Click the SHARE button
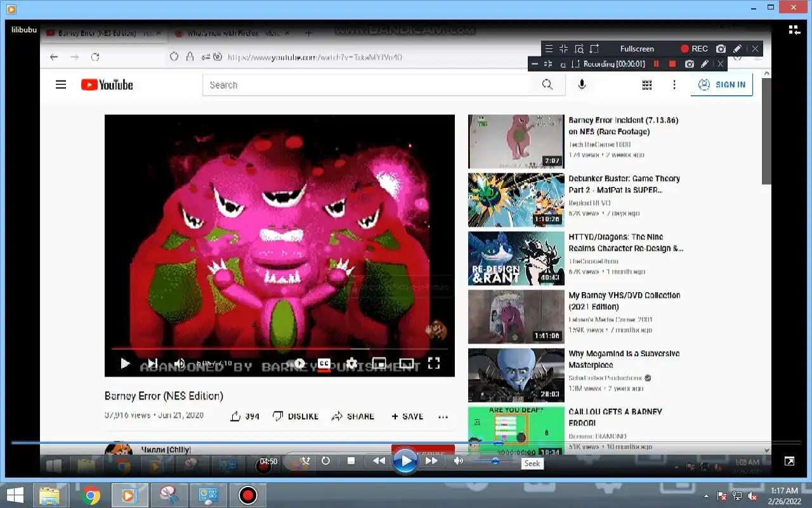 click(353, 417)
